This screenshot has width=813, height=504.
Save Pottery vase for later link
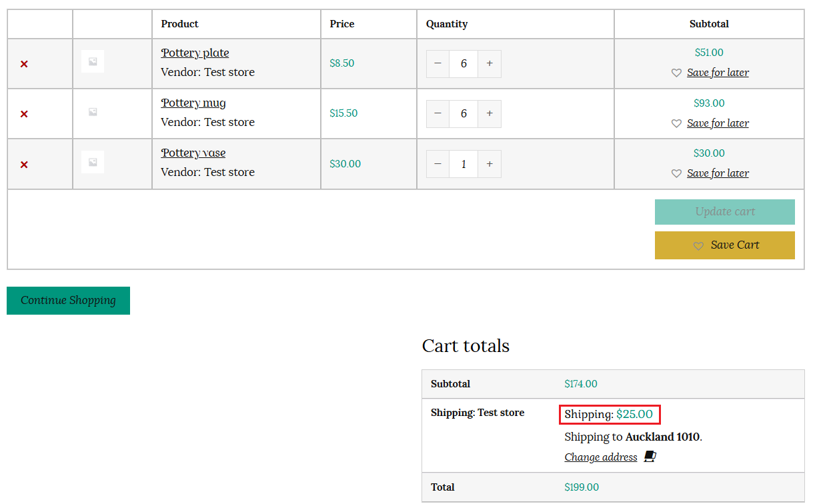[x=718, y=173]
